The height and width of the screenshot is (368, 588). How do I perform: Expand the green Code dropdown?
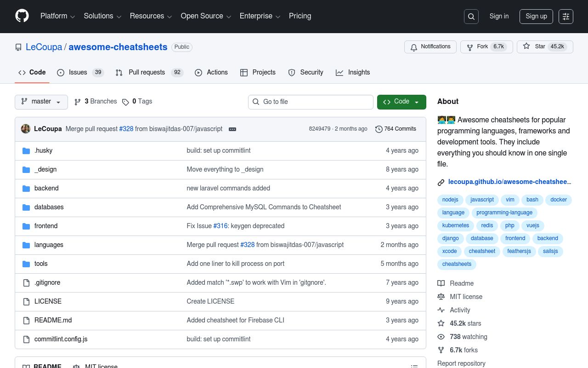(401, 102)
